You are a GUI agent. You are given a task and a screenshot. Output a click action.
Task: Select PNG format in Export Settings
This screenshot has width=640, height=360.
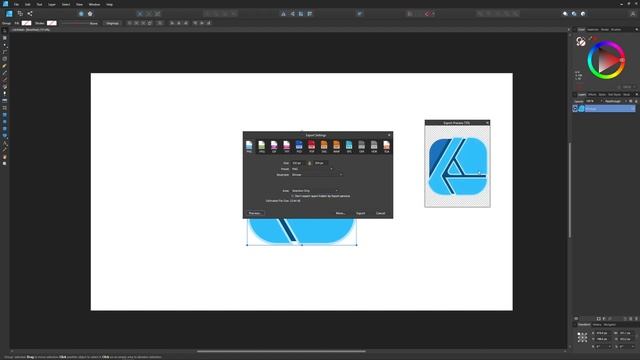coord(249,146)
